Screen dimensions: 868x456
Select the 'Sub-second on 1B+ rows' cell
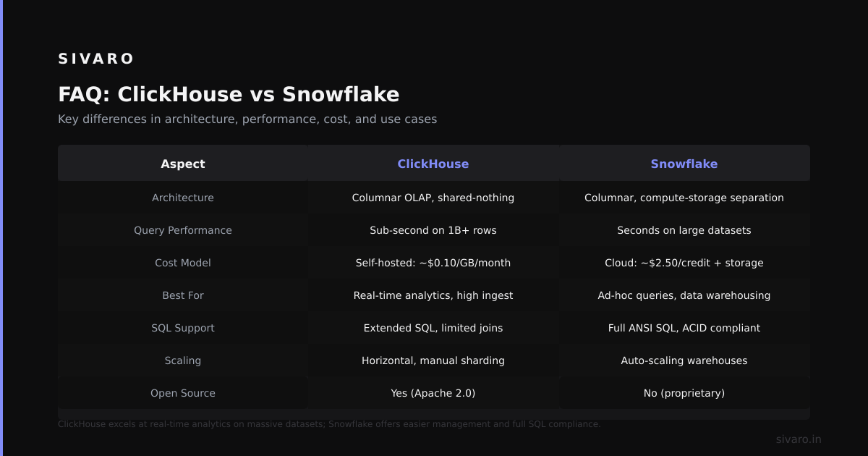pyautogui.click(x=433, y=230)
